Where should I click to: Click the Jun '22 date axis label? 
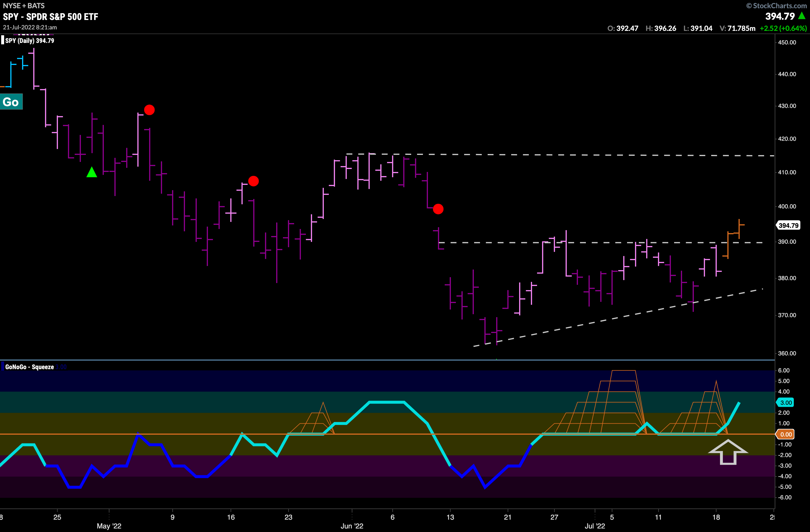tap(352, 526)
